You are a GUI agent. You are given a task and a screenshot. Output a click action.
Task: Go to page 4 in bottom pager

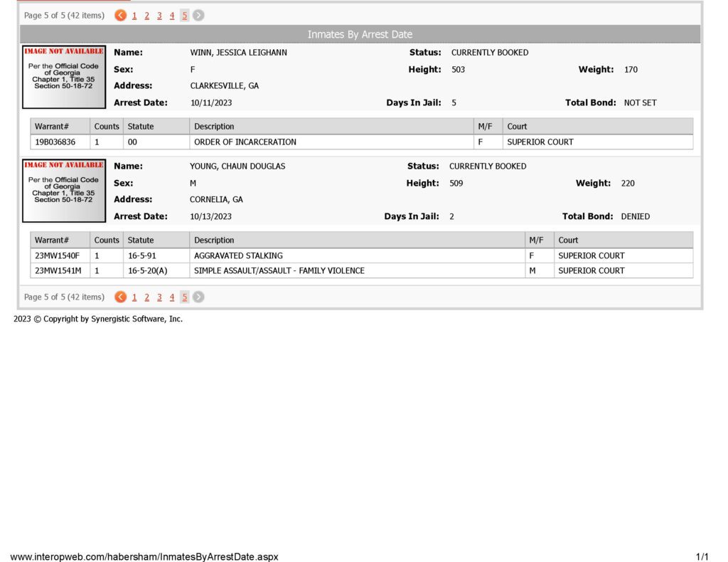pos(172,297)
